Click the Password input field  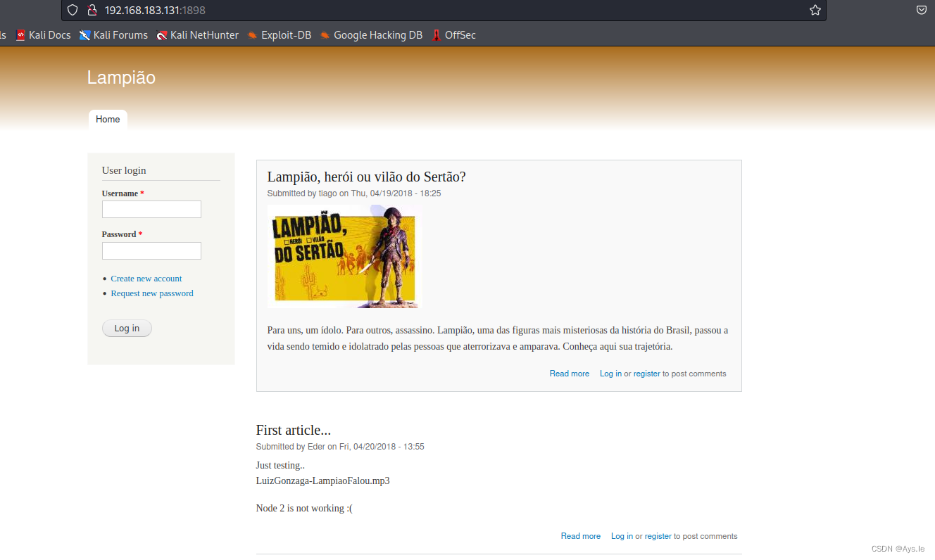[151, 250]
